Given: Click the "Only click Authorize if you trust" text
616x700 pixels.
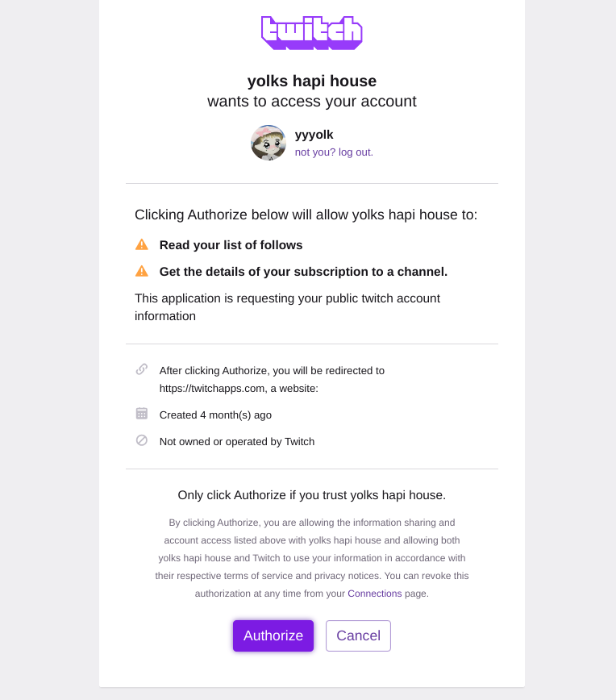Looking at the screenshot, I should 312,495.
